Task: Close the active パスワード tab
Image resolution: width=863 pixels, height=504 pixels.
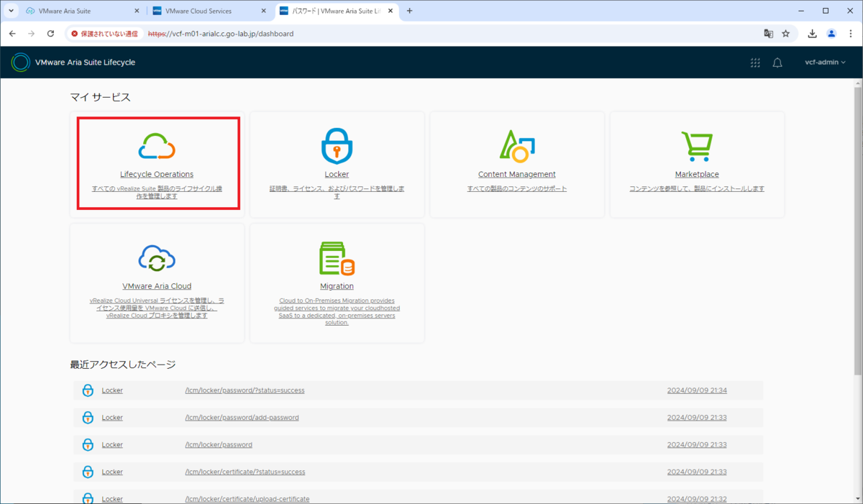Action: coord(389,11)
